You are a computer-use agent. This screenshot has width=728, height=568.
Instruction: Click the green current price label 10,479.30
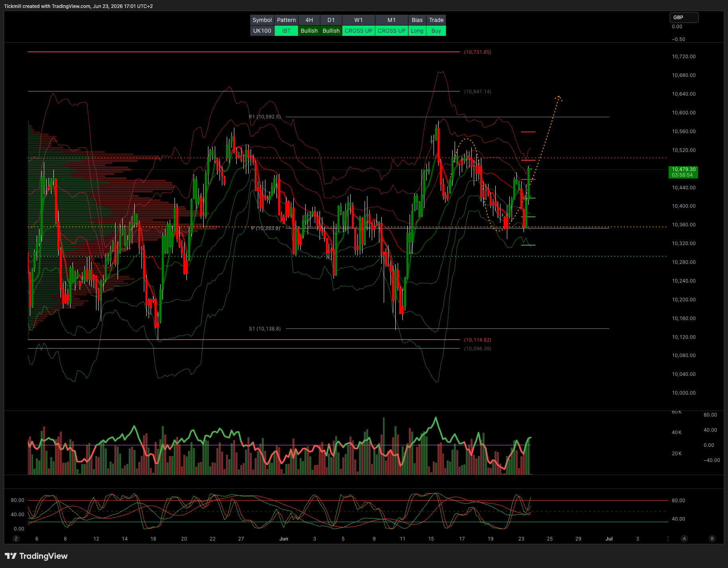pos(683,172)
